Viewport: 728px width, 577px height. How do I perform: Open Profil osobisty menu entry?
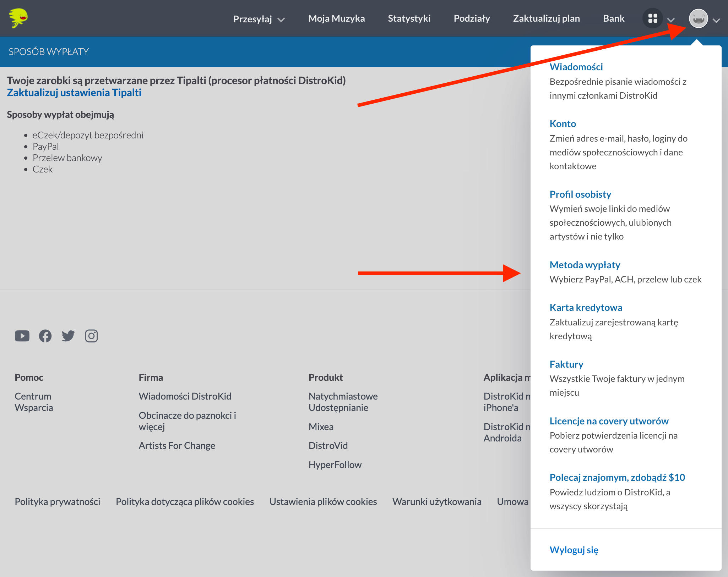(580, 194)
